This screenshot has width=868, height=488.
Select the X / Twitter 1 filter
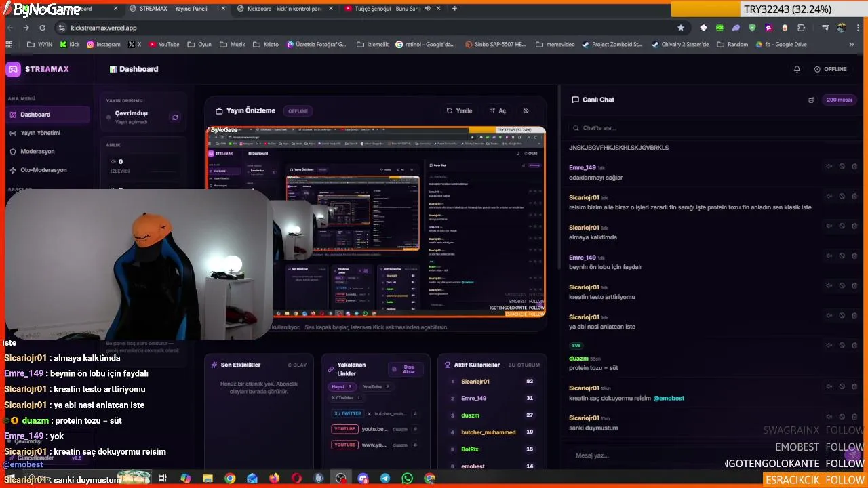pos(346,398)
